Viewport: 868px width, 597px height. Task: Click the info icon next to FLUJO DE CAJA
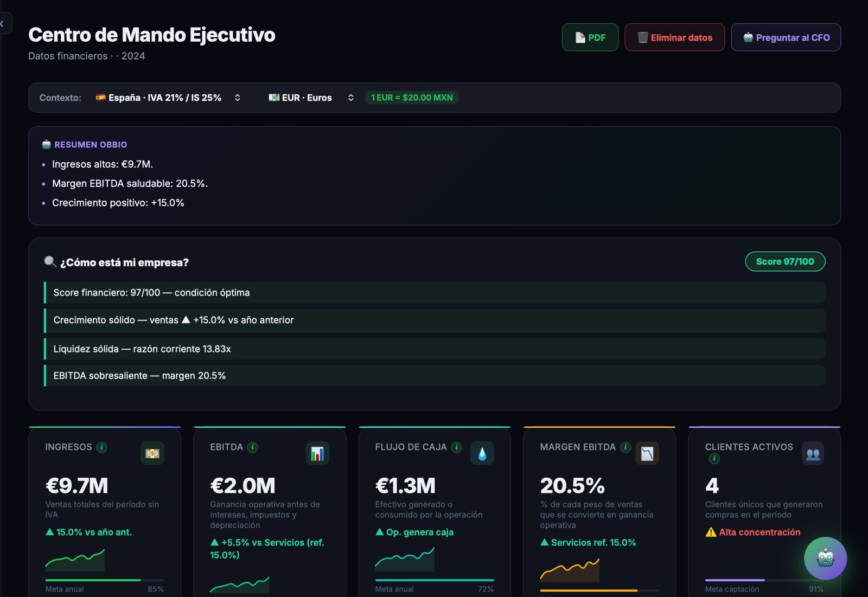coord(457,447)
